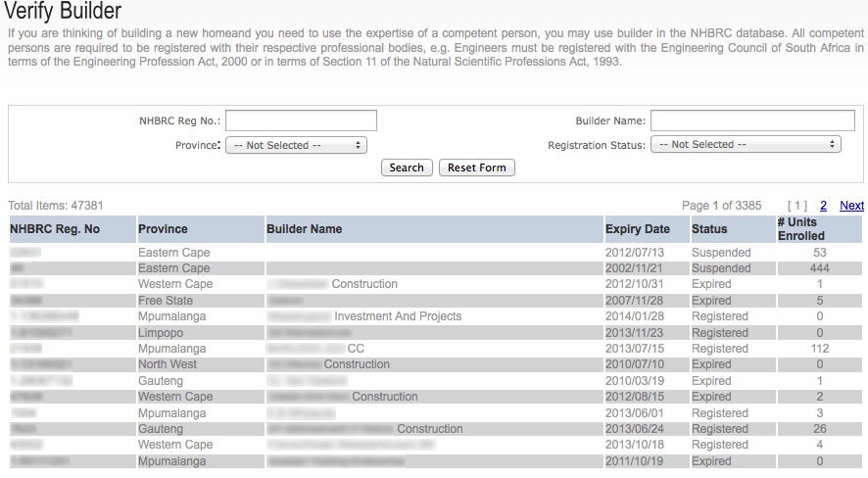Click the Free State row entry
Viewport: 868px width, 478px height.
[x=436, y=301]
